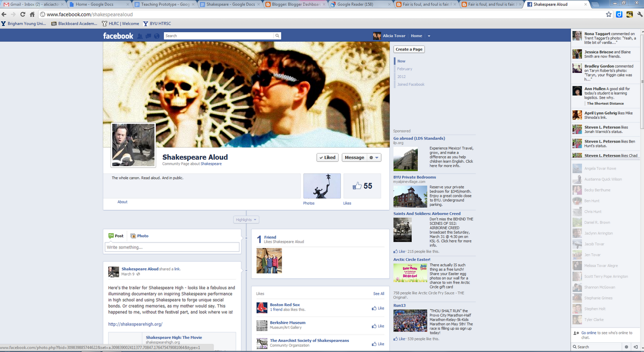Open Brigham Young University bookmark
This screenshot has height=352, width=644.
(x=24, y=24)
